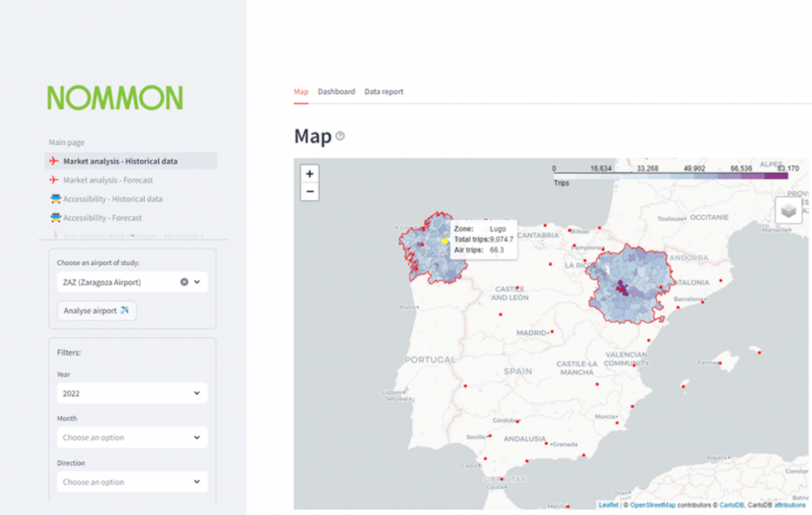Expand the airport of study dropdown

(x=197, y=282)
